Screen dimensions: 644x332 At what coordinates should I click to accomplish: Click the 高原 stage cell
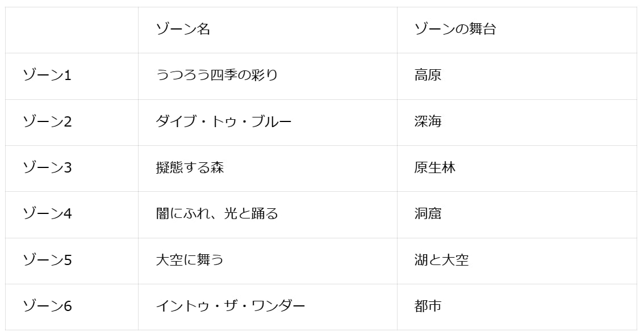[428, 75]
